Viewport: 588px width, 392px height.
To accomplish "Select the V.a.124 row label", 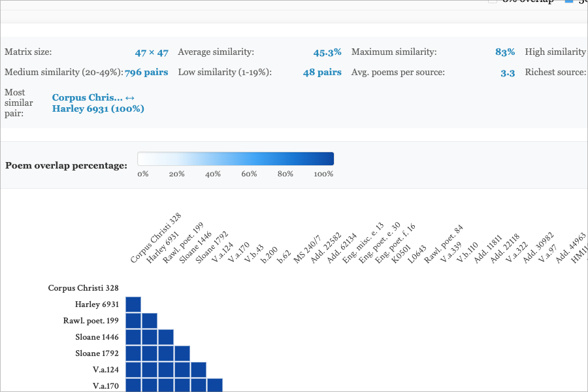I will (x=106, y=370).
